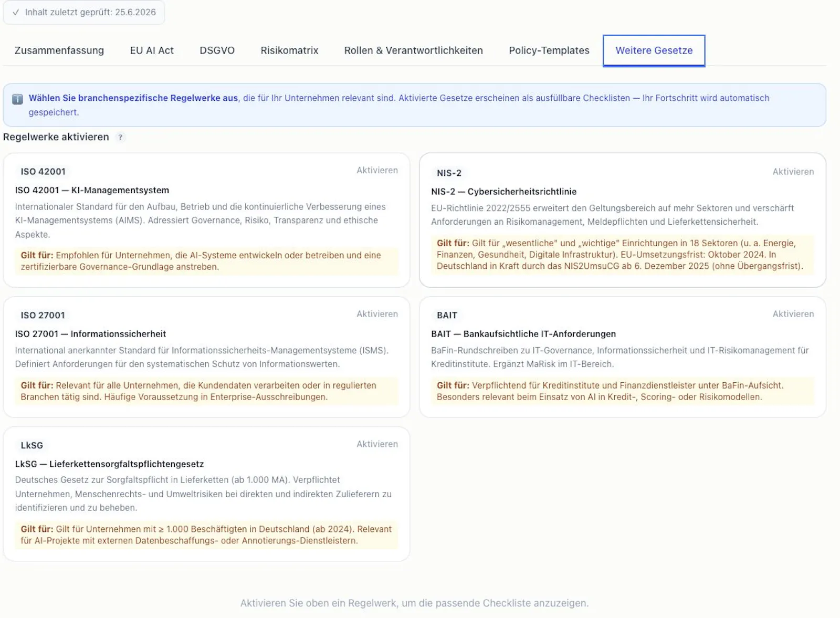This screenshot has width=840, height=618.
Task: Activate the LkSG framework
Action: [x=377, y=444]
